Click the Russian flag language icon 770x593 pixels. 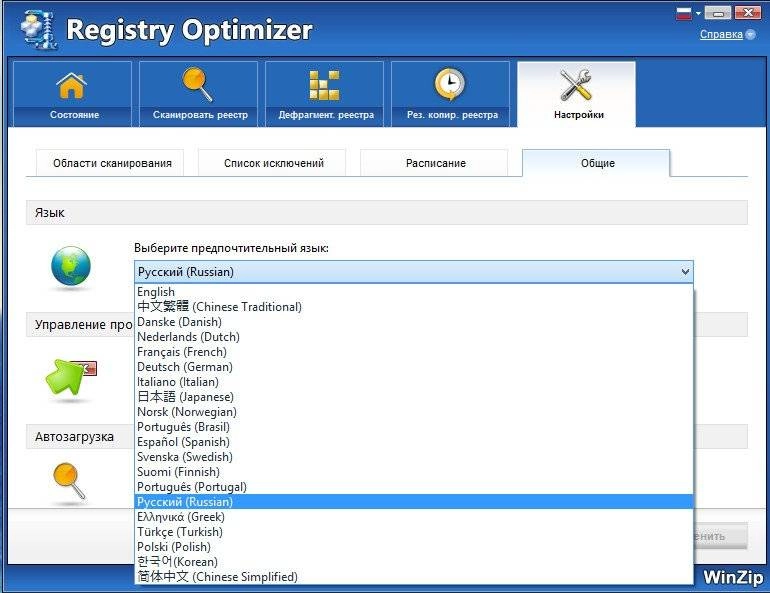[684, 13]
